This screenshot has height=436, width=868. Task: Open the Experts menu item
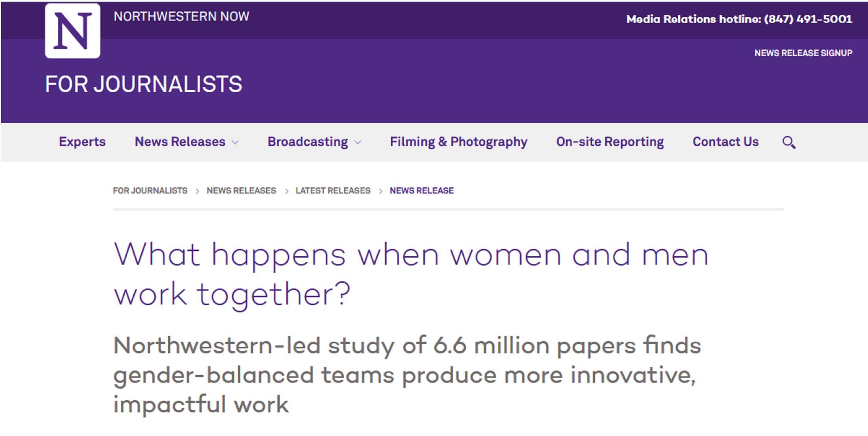82,142
